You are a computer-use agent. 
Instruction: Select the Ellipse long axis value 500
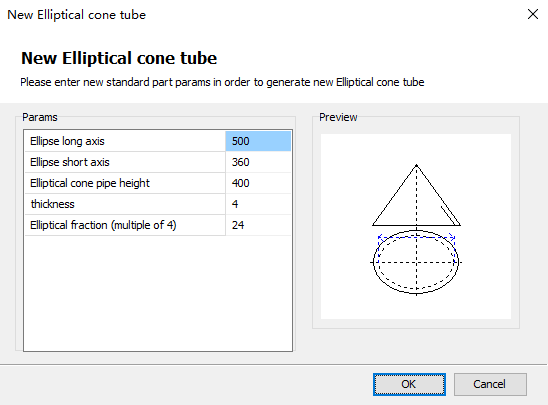point(258,141)
